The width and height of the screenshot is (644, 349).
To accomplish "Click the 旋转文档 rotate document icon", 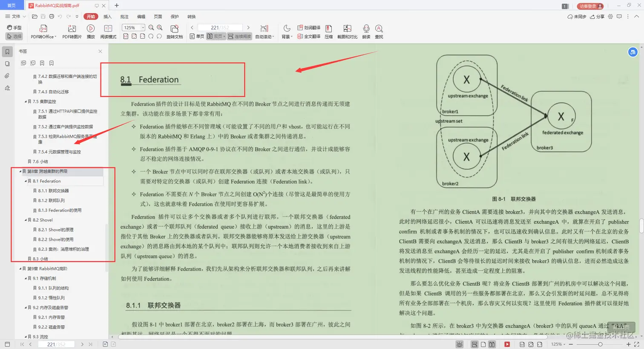I will pos(175,32).
